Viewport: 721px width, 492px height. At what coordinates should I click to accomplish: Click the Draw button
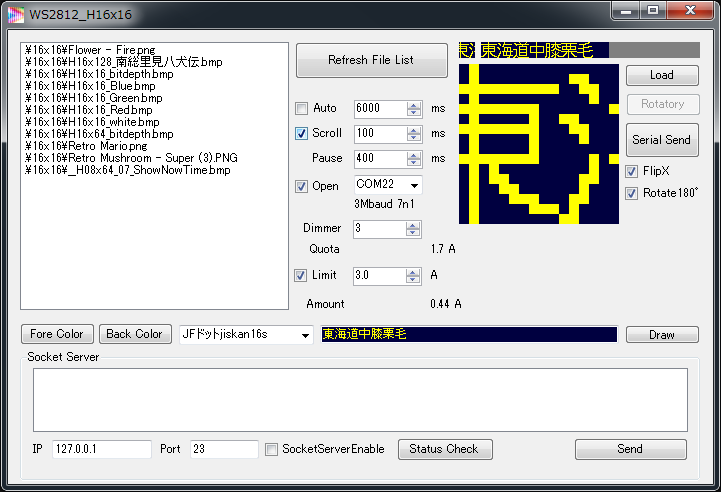(662, 335)
